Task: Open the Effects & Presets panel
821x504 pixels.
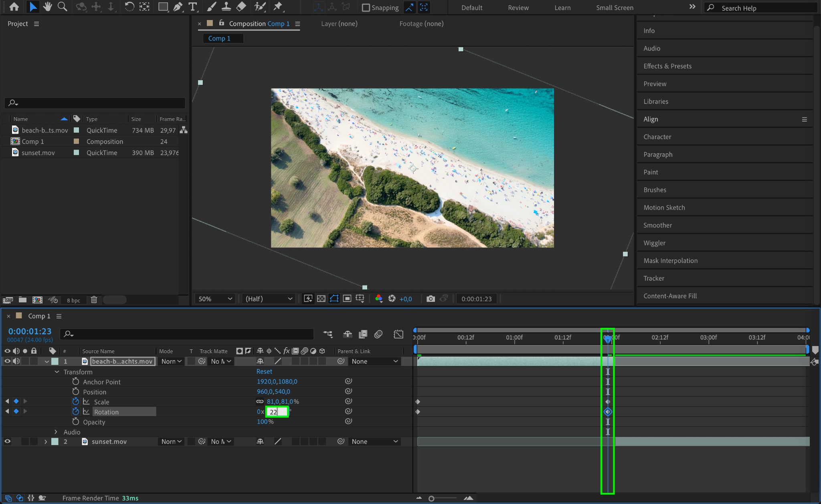Action: (x=667, y=66)
